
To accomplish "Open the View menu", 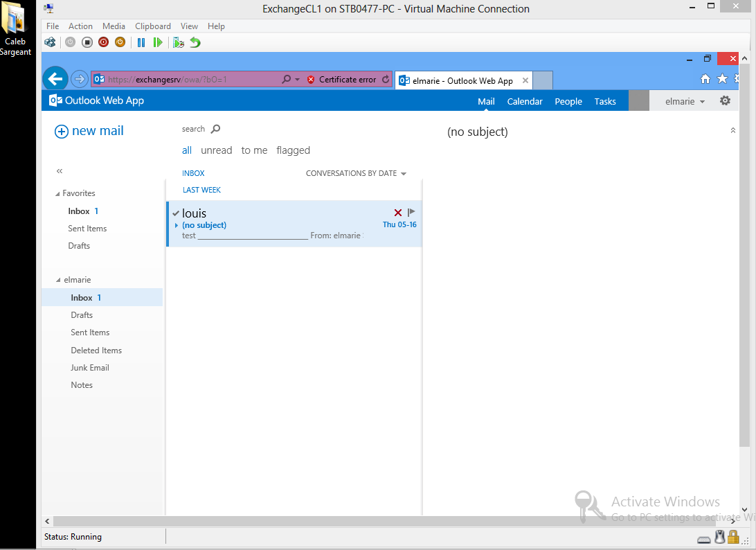I will pos(189,26).
